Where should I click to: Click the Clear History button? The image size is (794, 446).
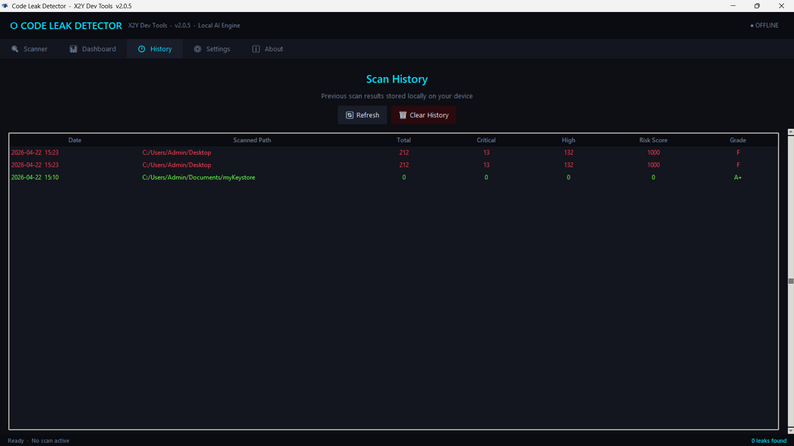tap(423, 115)
